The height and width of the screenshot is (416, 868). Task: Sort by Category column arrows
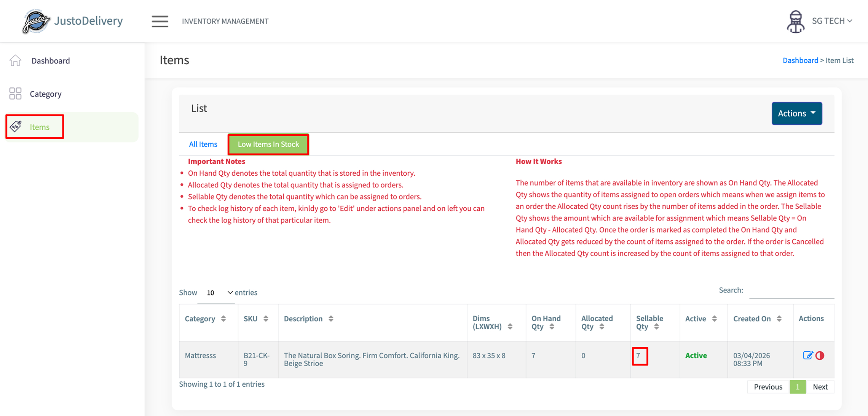(x=223, y=319)
